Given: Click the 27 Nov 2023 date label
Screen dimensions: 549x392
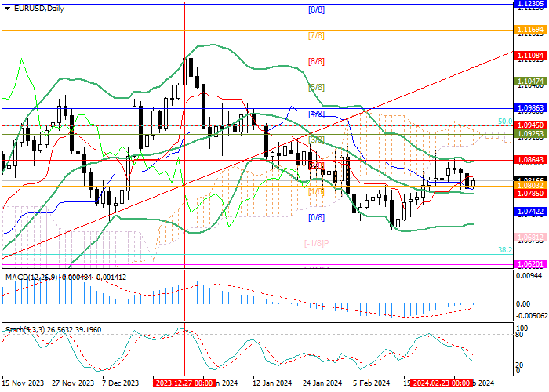Looking at the screenshot, I should tap(73, 383).
